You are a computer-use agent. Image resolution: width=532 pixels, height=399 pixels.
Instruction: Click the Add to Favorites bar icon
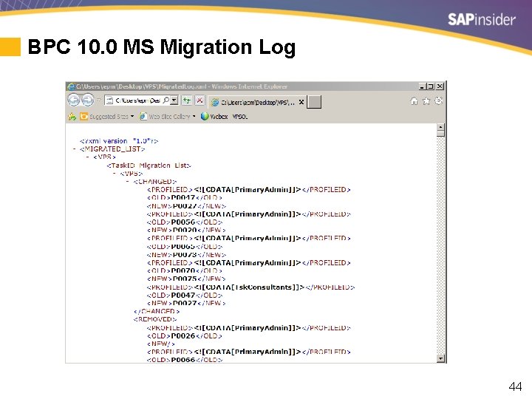pyautogui.click(x=72, y=117)
